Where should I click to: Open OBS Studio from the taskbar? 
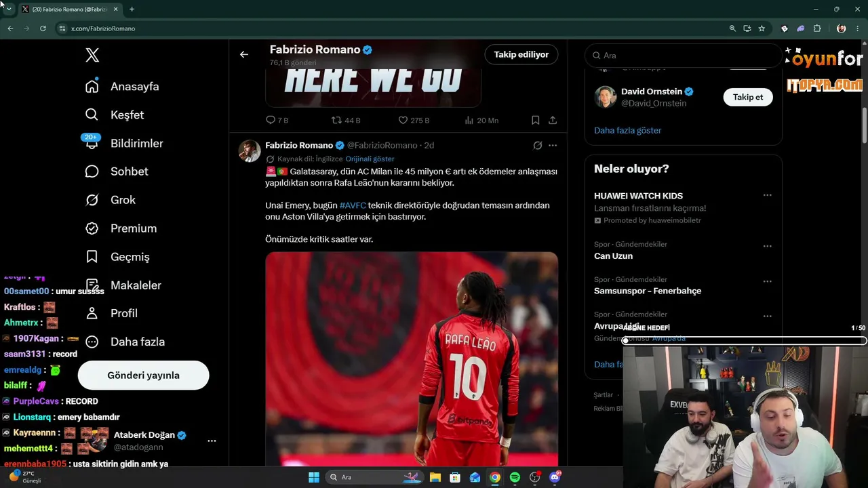tap(535, 477)
